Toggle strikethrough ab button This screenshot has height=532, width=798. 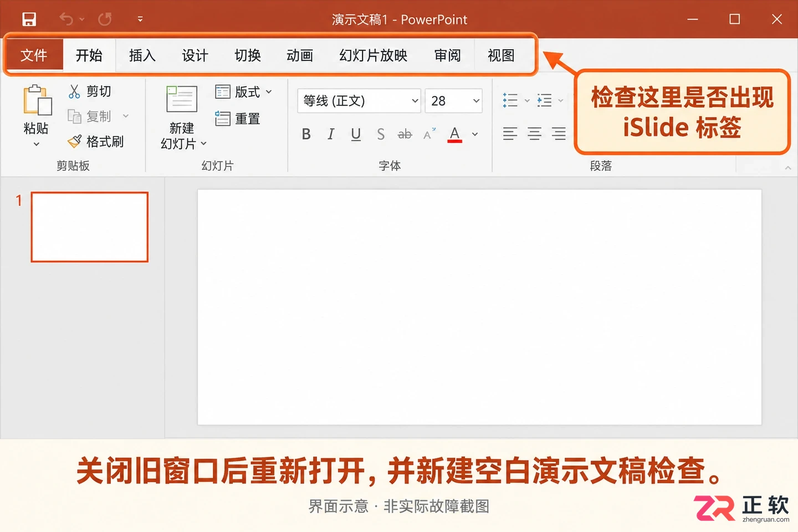point(405,134)
